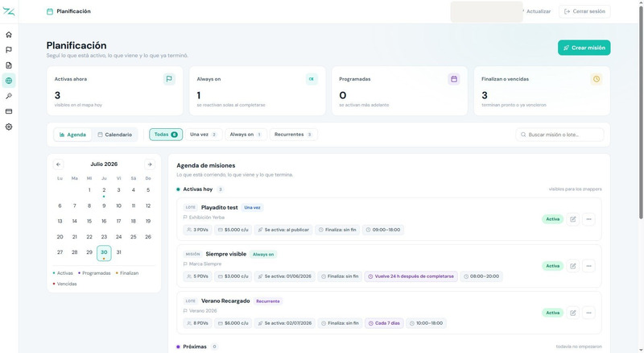Edit the Verano Recargado mission
This screenshot has width=644, height=353.
[x=572, y=313]
